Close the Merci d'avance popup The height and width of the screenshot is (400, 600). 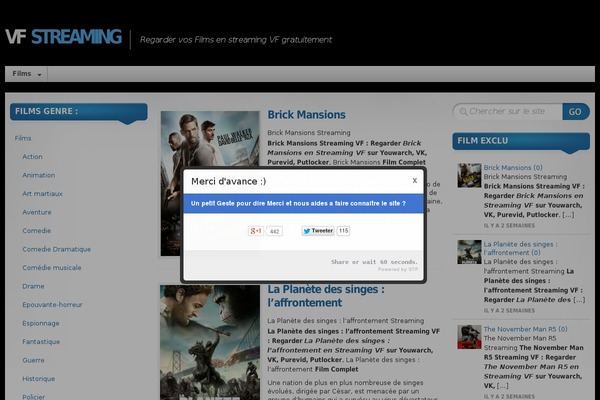coord(414,181)
